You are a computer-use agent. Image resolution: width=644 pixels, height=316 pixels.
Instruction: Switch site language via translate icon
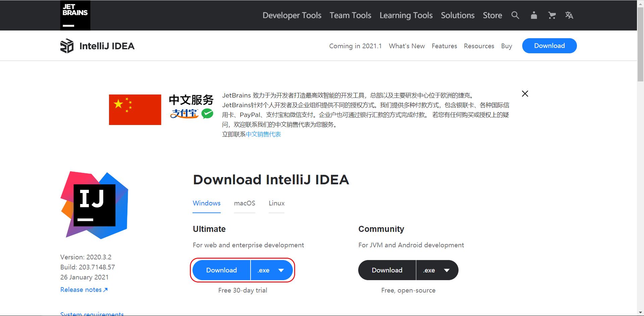tap(569, 15)
